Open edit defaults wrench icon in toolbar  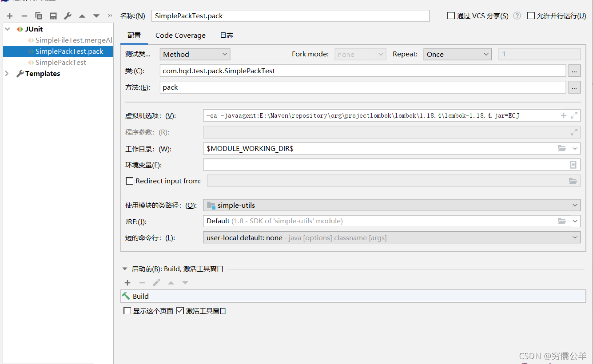(68, 16)
